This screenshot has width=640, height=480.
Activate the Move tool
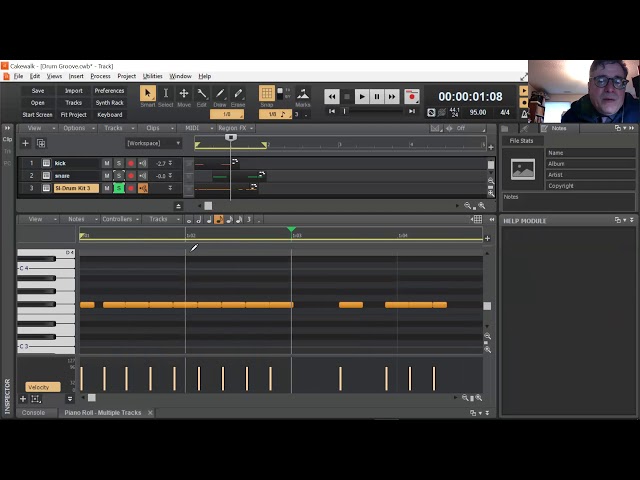(x=184, y=94)
